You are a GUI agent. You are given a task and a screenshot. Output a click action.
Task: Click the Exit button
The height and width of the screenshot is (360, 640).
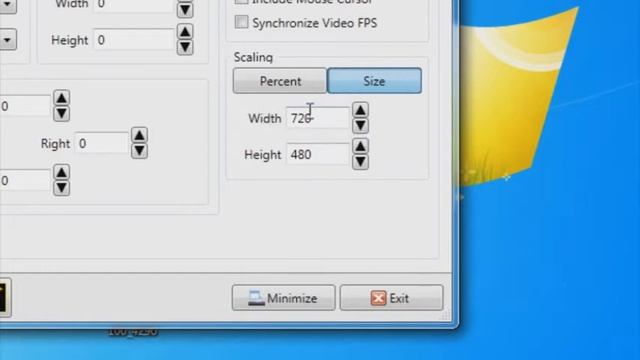391,298
